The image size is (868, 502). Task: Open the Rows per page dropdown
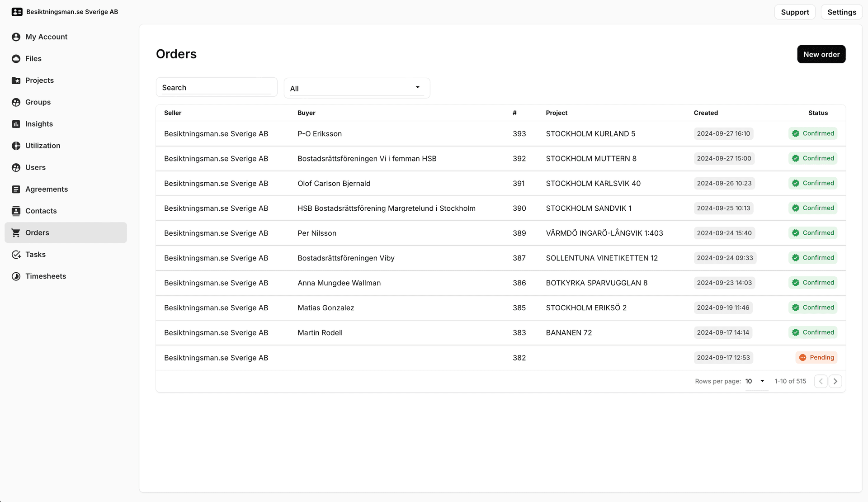point(755,381)
